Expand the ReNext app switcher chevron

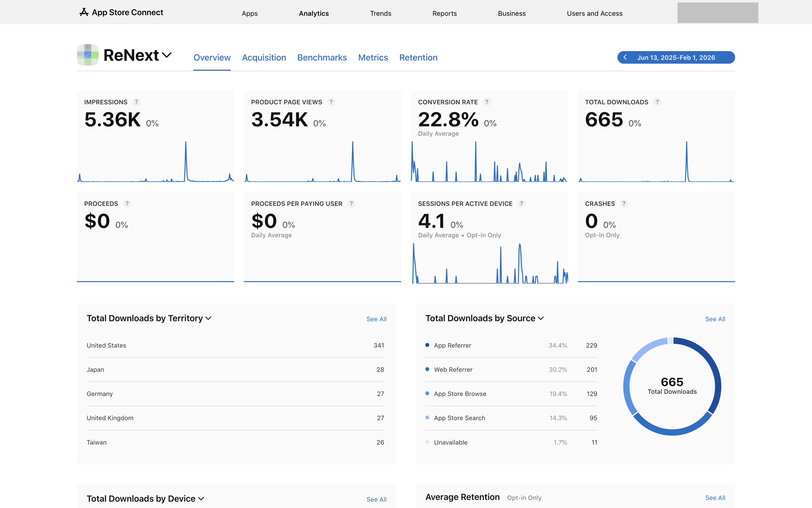(167, 55)
